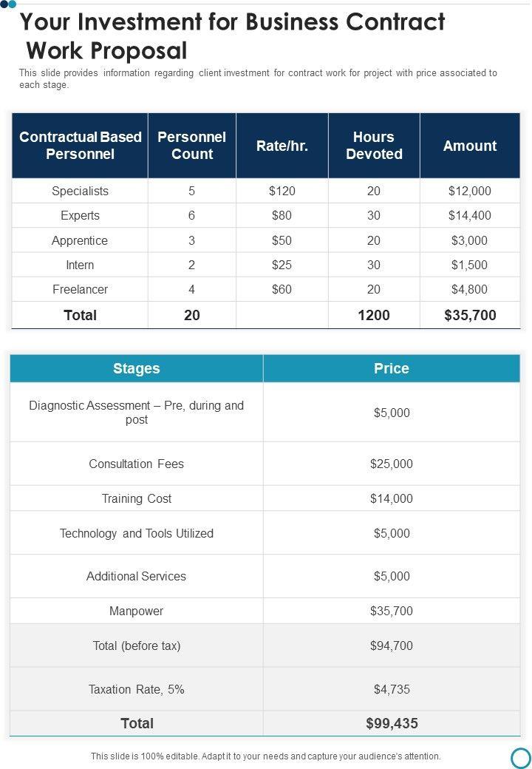Click the blue dots decoration at top-left

[7, 4]
